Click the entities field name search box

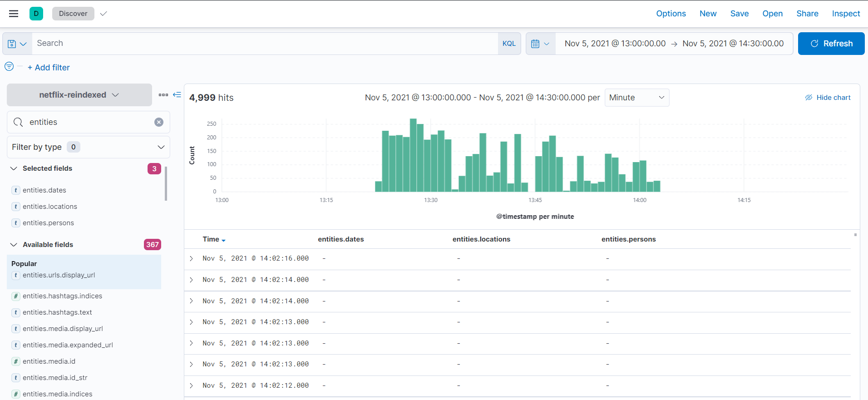click(89, 122)
